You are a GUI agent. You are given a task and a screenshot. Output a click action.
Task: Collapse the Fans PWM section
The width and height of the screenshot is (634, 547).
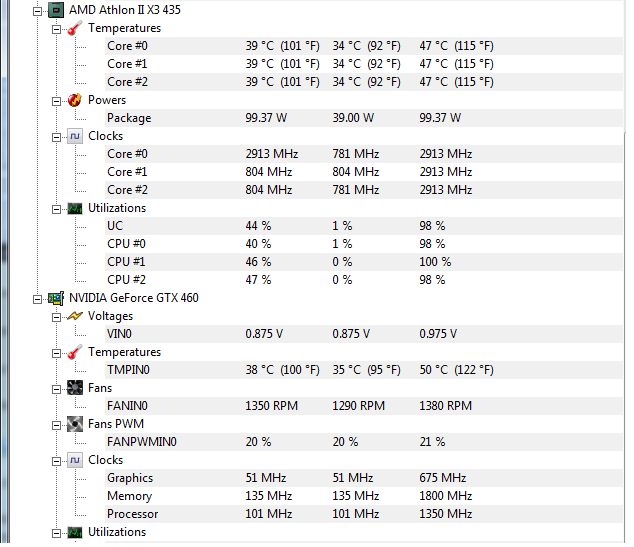(57, 424)
